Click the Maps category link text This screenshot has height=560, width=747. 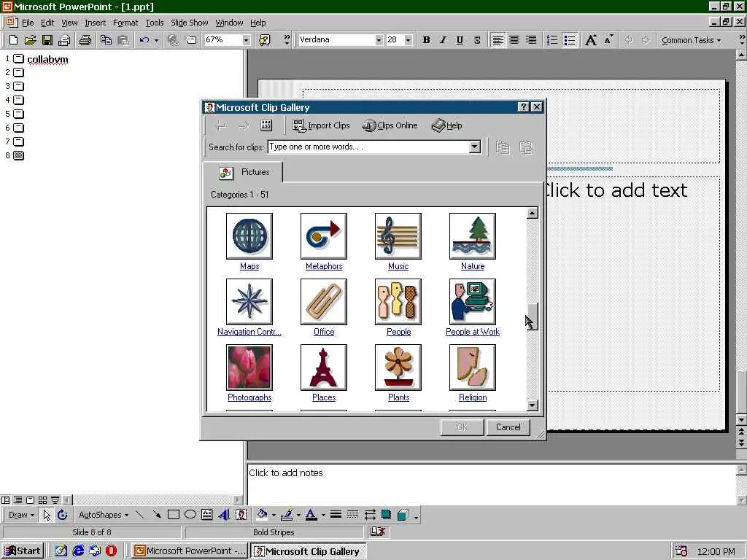click(x=249, y=266)
